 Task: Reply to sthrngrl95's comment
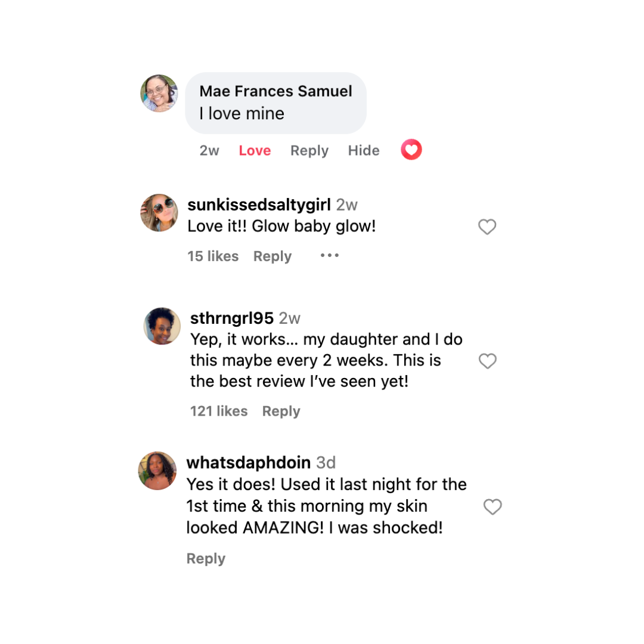click(281, 411)
